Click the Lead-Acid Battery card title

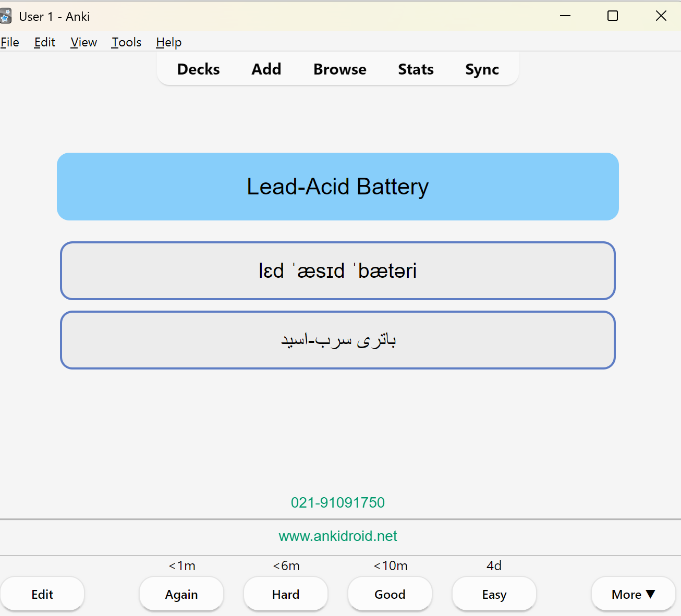pos(338,187)
